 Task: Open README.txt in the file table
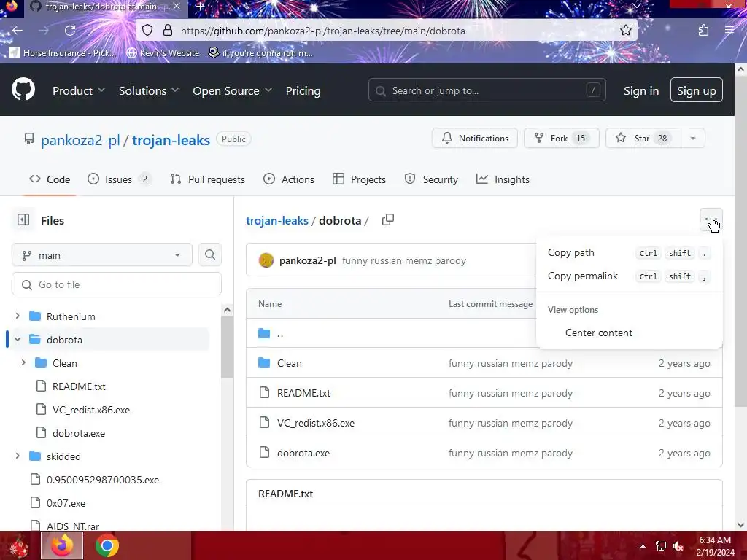(x=303, y=393)
